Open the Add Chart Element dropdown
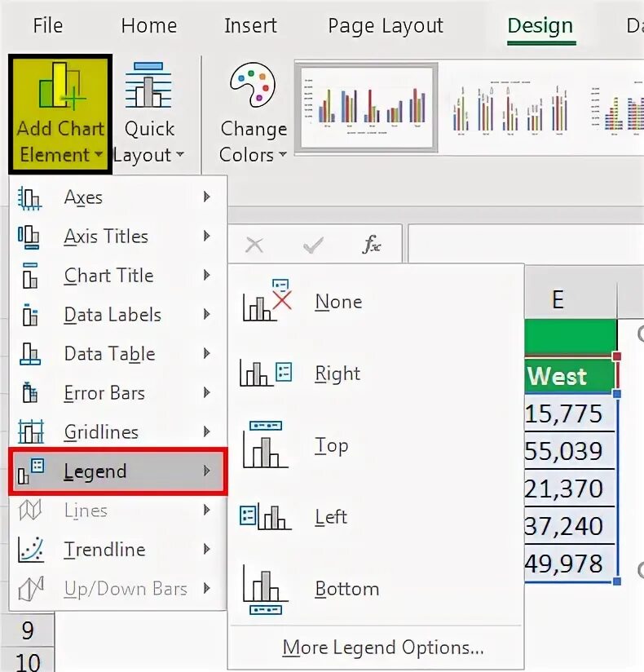Screen dimensions: 644x672 click(60, 114)
